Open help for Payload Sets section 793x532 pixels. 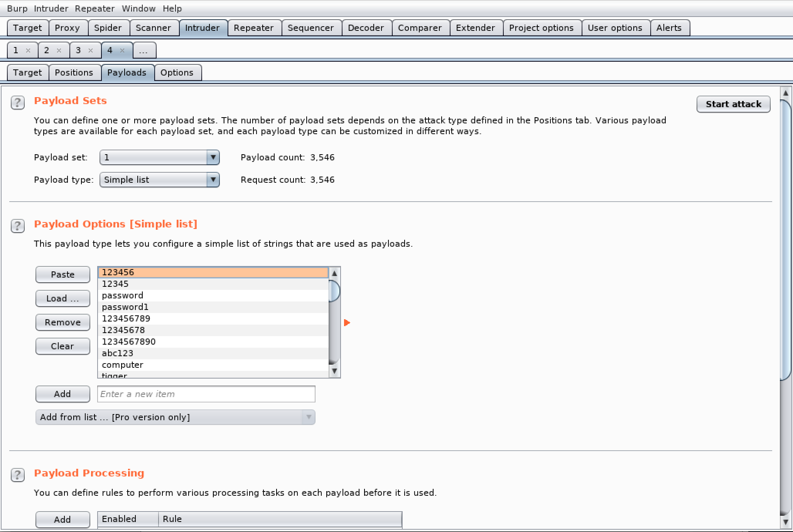click(x=18, y=103)
